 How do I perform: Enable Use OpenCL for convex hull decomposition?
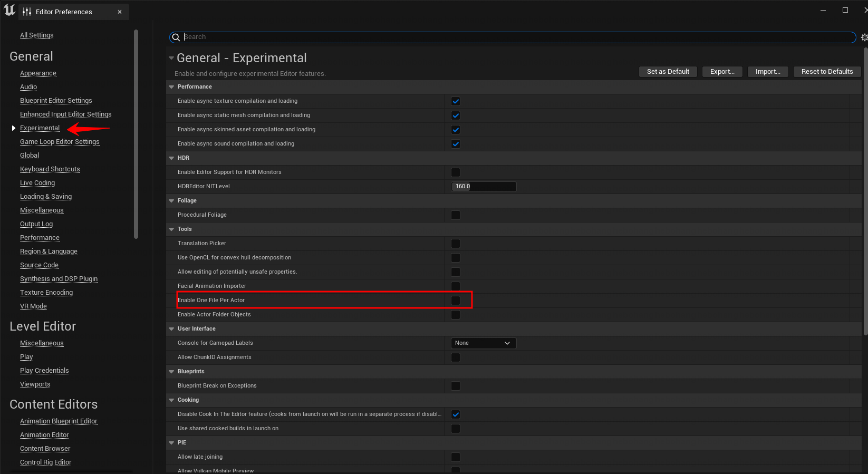point(456,258)
